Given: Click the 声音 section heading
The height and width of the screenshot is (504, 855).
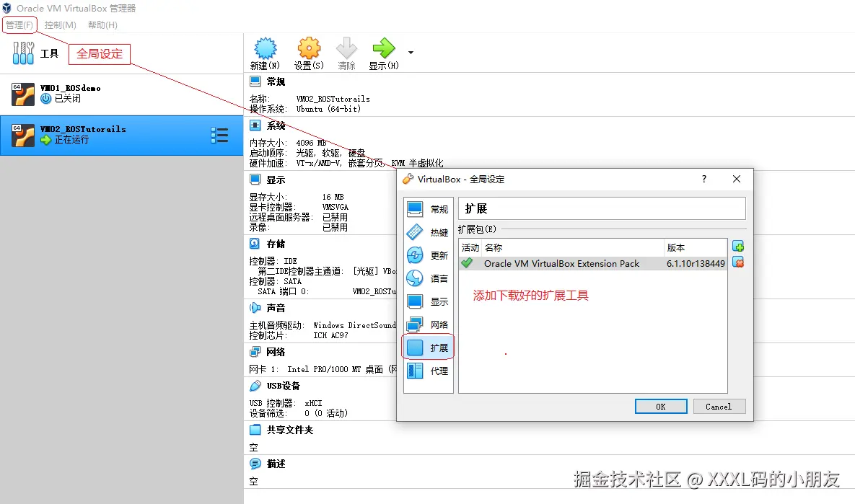Looking at the screenshot, I should pyautogui.click(x=276, y=308).
